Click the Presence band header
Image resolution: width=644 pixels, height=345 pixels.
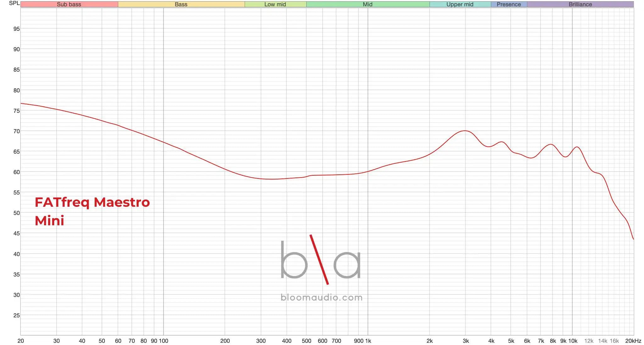click(509, 4)
